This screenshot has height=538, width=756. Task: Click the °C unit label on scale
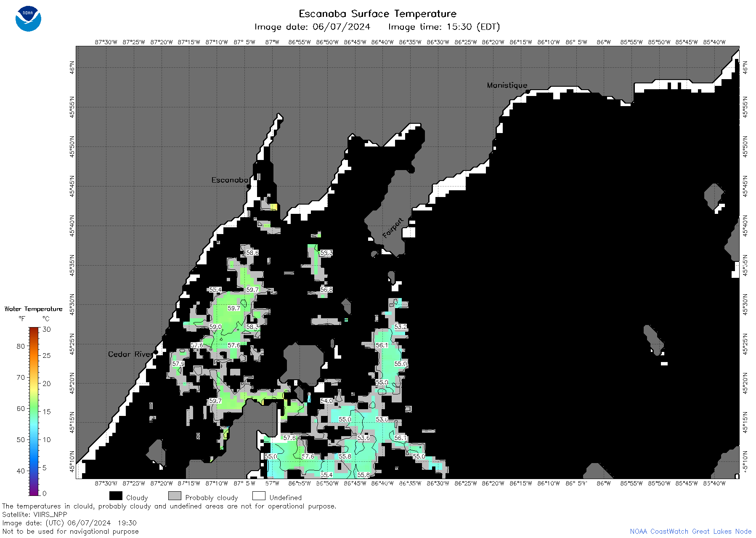pyautogui.click(x=46, y=319)
